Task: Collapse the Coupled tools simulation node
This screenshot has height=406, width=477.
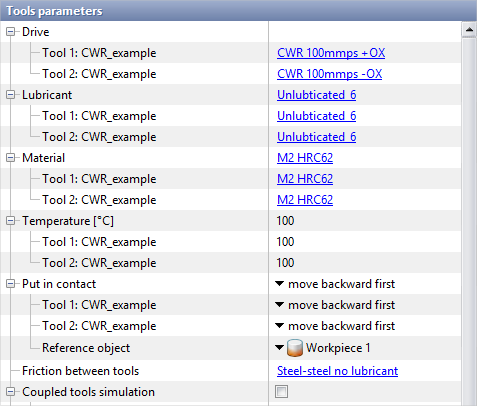Action: coord(11,392)
